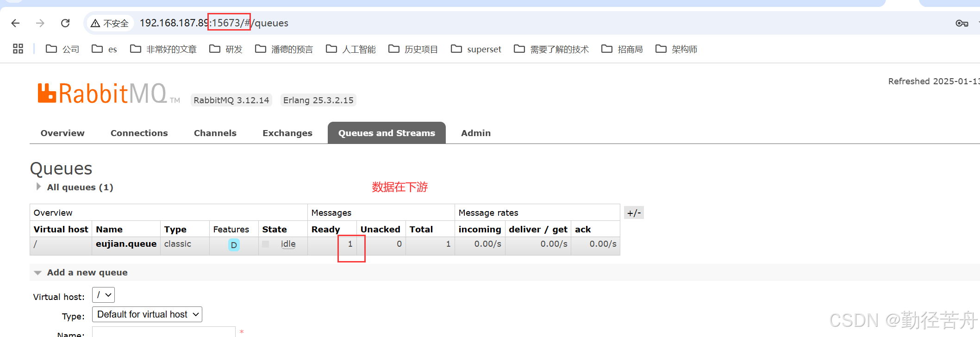Screen dimensions: 980x337
Task: Open the apps grid in bookmarks bar
Action: (18, 49)
